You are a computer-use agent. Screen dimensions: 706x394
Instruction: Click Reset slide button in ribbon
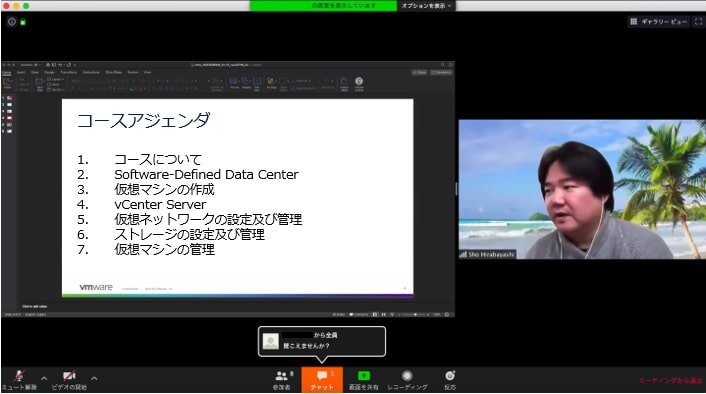[54, 84]
